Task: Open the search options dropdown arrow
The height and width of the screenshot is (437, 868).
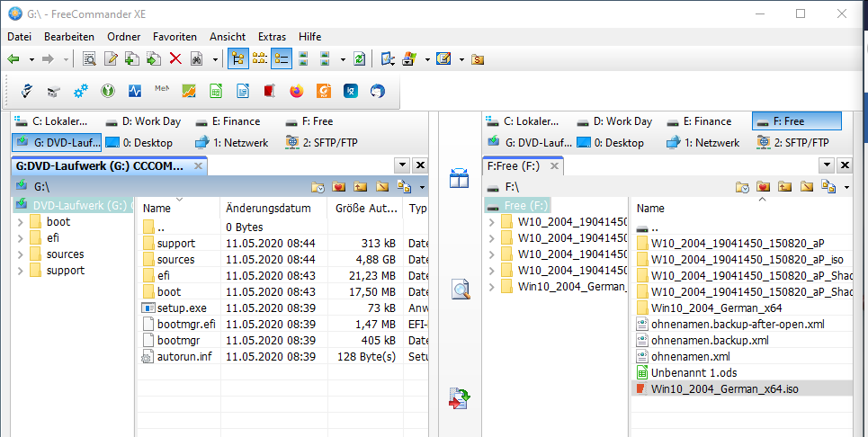Action: click(215, 59)
